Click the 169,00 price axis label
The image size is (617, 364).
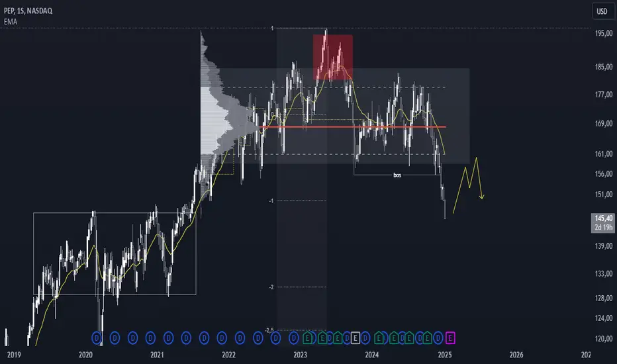click(x=603, y=124)
